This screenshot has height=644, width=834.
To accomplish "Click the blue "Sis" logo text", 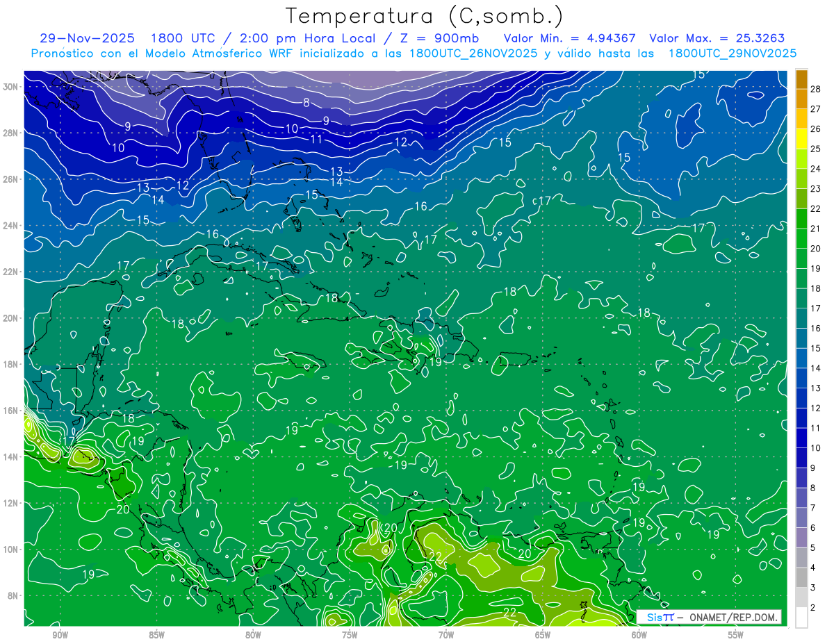I will tap(655, 617).
